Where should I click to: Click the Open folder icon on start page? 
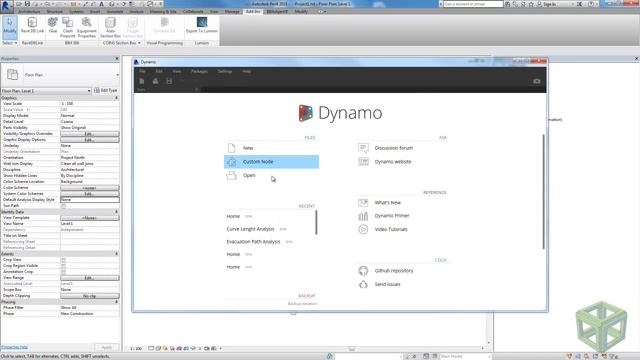coord(231,176)
